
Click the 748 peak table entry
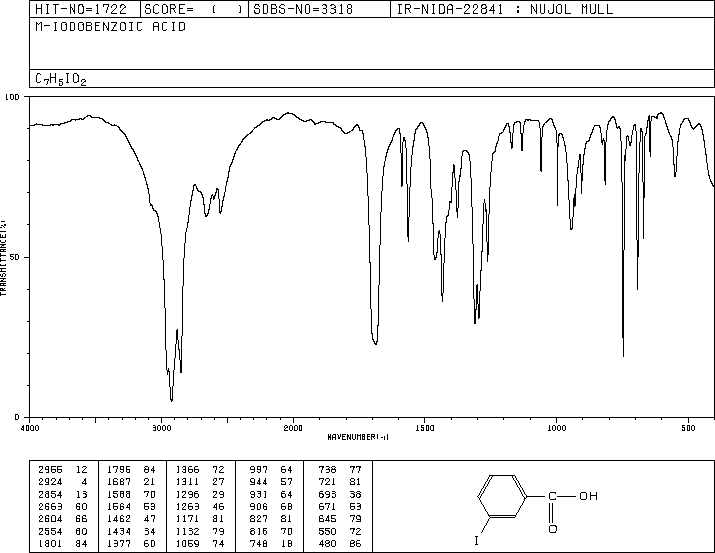[x=269, y=543]
